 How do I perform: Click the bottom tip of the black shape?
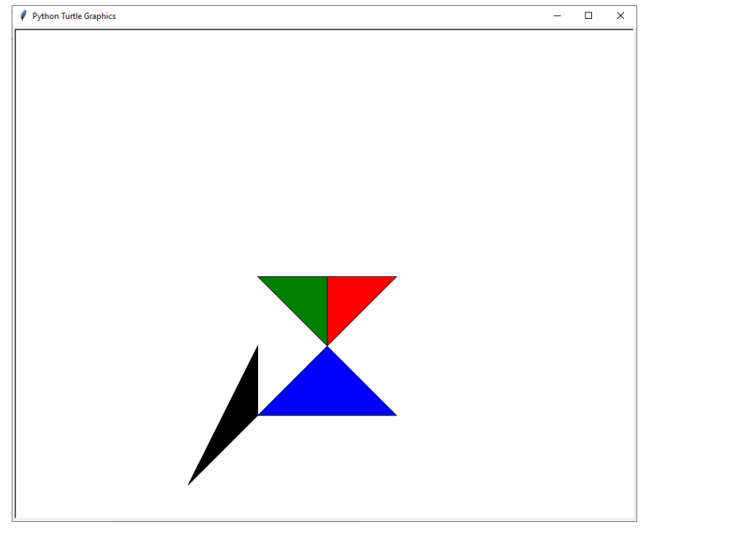(x=189, y=485)
